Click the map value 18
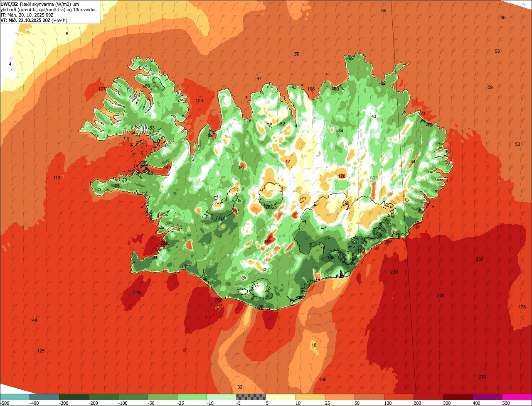532x406 pixels. click(x=314, y=345)
